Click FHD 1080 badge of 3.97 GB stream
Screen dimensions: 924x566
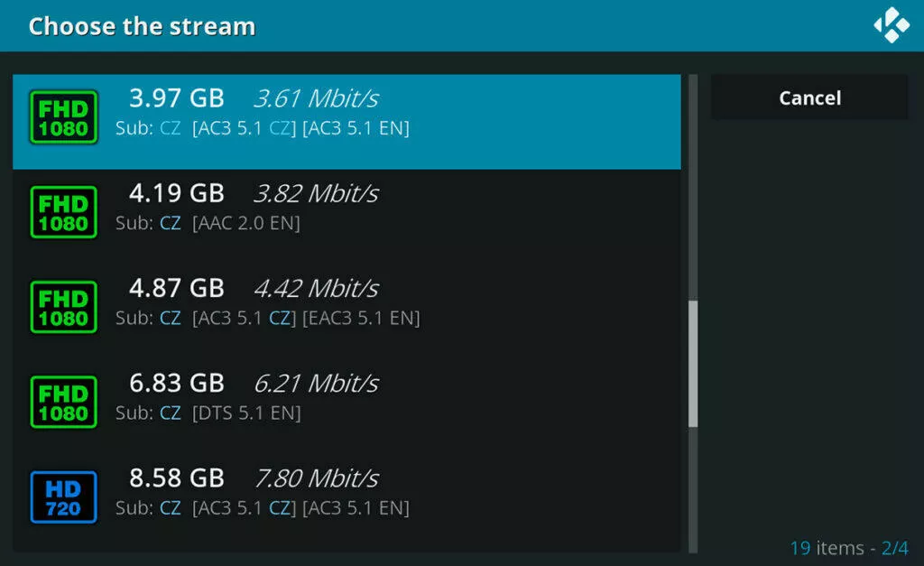(x=64, y=117)
